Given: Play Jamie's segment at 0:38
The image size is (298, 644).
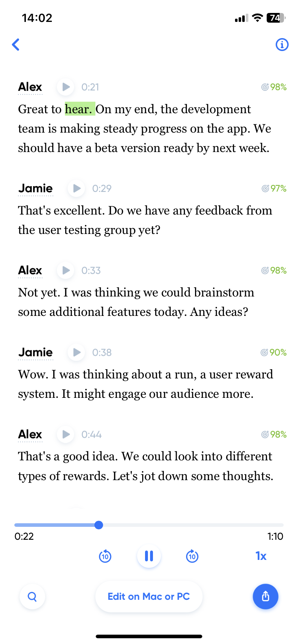Looking at the screenshot, I should [x=76, y=352].
